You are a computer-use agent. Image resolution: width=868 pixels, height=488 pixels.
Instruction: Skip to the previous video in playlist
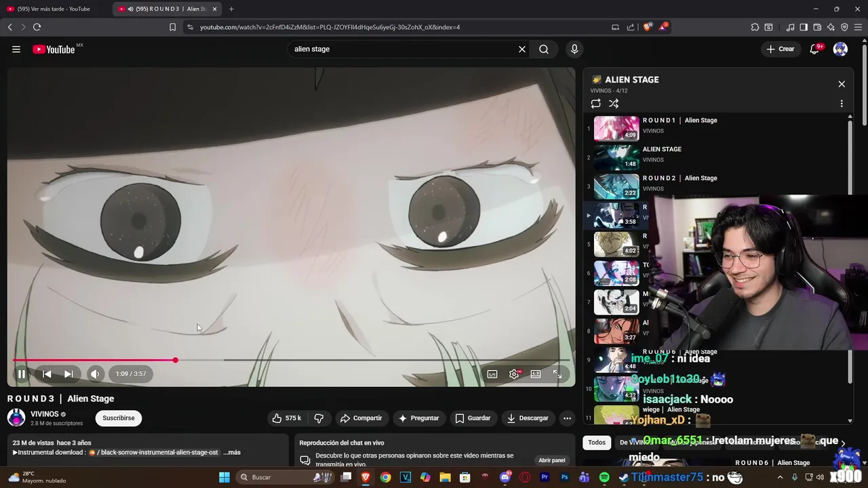coord(47,373)
